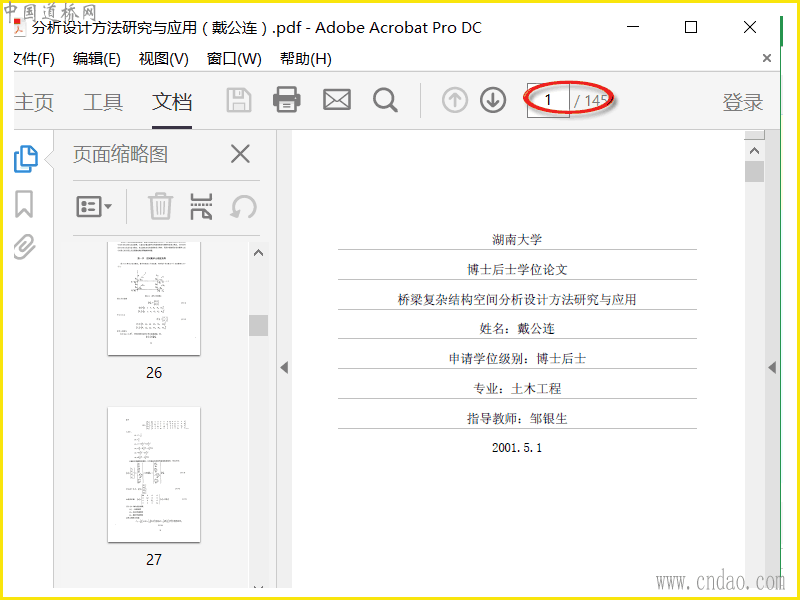Print the document with printer icon
Viewport: 800px width, 600px height.
[287, 99]
